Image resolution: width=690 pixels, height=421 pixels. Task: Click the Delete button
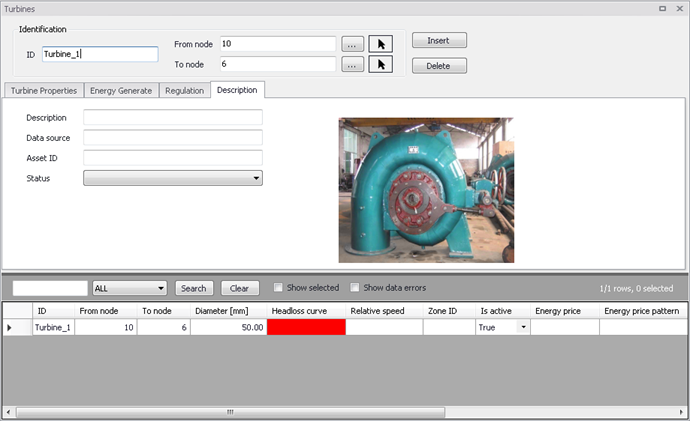(x=439, y=66)
